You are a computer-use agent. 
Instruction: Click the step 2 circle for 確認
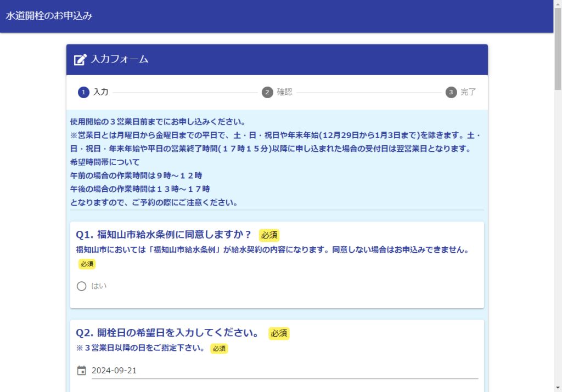(267, 92)
